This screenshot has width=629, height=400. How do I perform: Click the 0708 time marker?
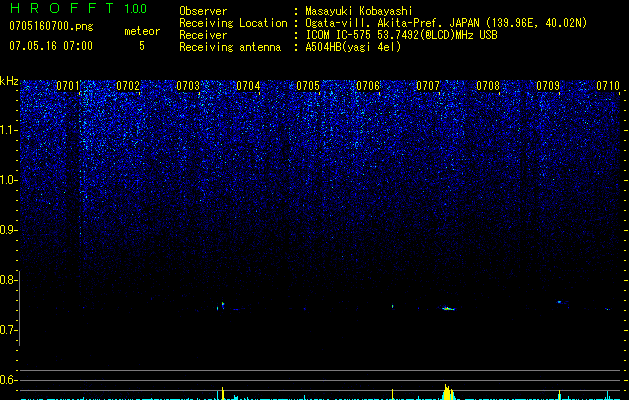pyautogui.click(x=488, y=86)
